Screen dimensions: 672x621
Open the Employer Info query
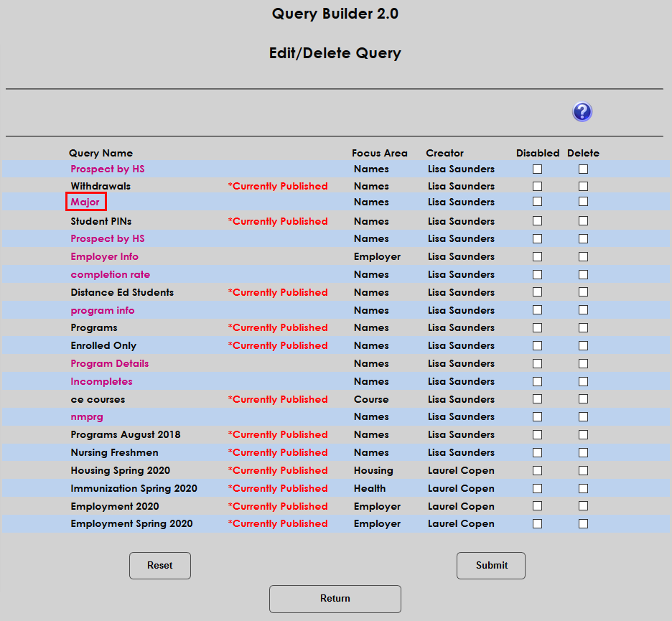tap(104, 256)
